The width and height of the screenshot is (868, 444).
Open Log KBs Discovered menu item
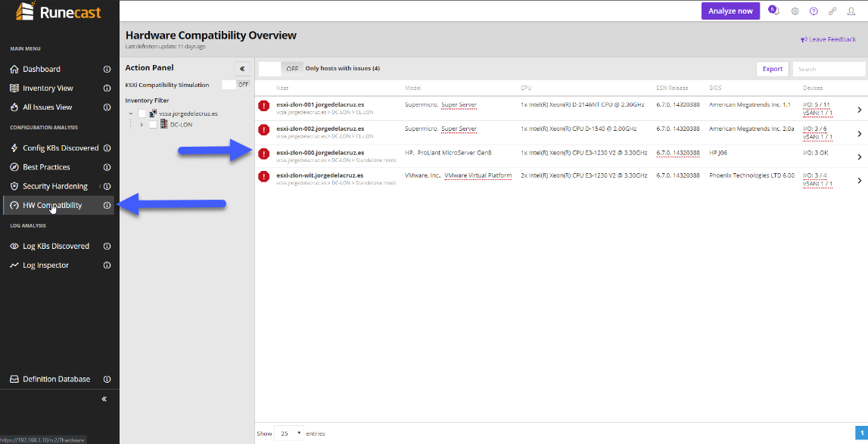click(56, 246)
